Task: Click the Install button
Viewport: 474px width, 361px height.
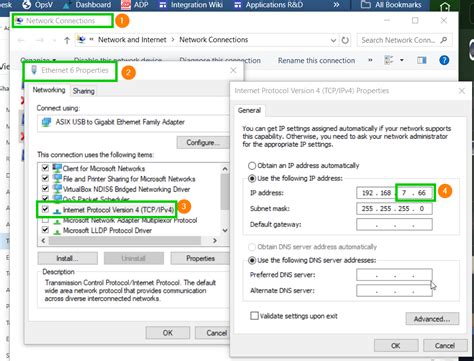Action: click(x=68, y=258)
